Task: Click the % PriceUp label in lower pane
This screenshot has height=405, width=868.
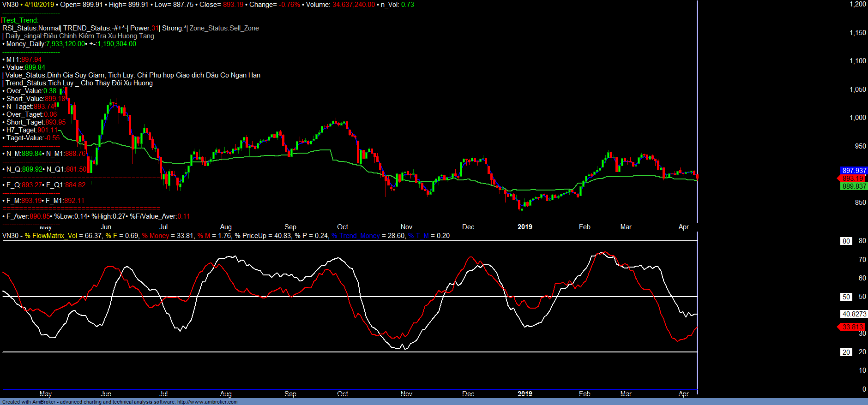Action: (x=250, y=236)
